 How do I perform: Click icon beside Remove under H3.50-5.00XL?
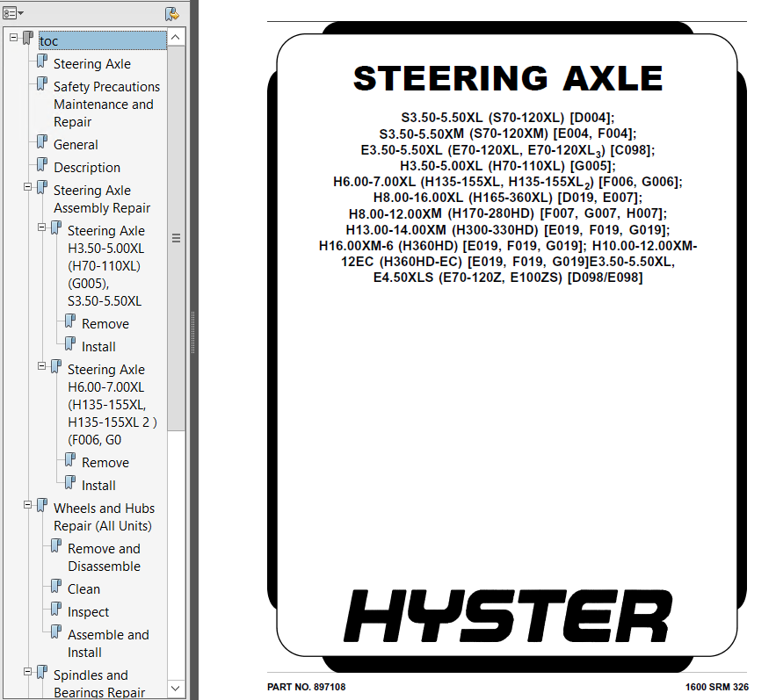click(70, 321)
